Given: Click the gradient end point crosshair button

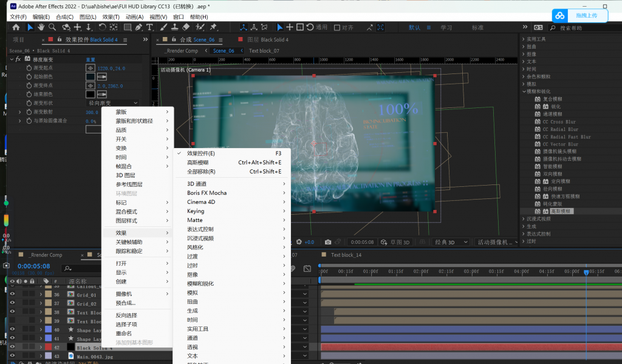Looking at the screenshot, I should point(91,86).
